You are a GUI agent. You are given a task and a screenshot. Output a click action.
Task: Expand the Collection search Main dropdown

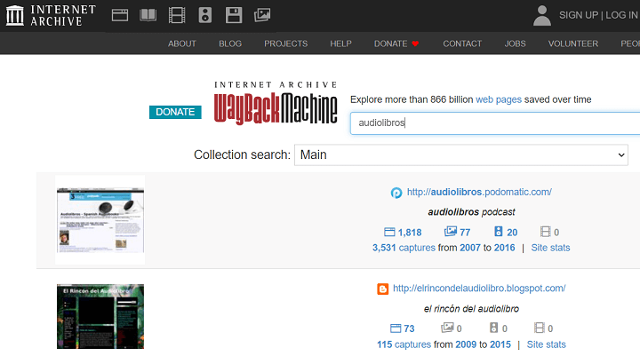click(x=460, y=154)
